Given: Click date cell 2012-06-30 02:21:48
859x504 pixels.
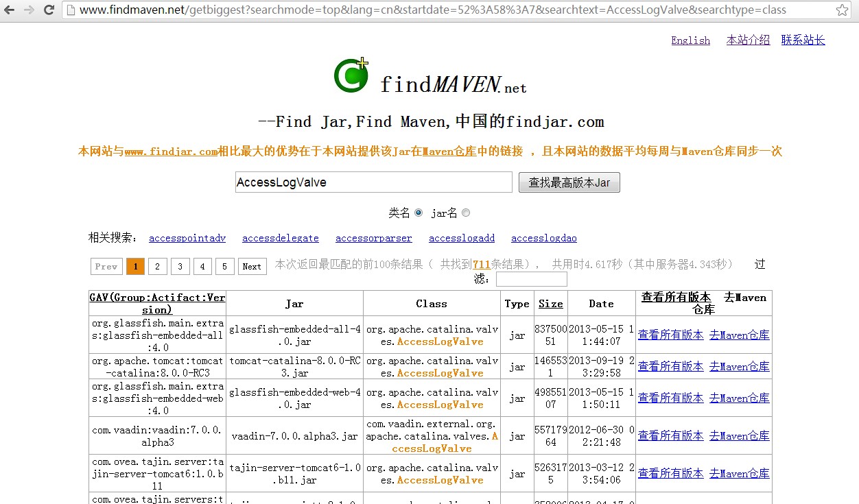Looking at the screenshot, I should click(x=601, y=436).
